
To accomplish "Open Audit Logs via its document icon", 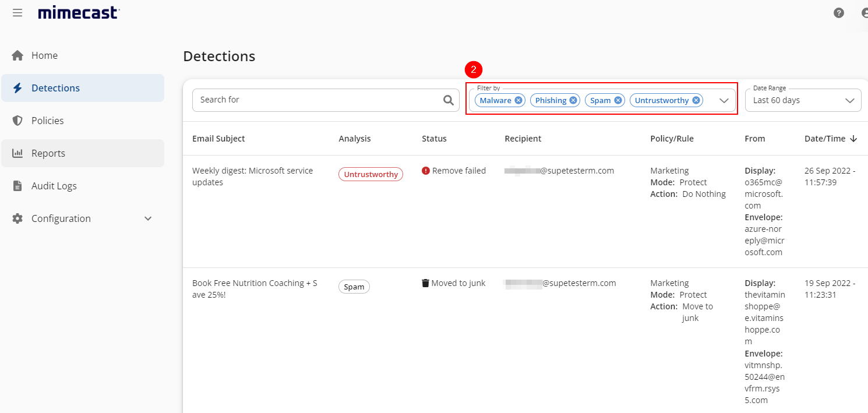I will pyautogui.click(x=17, y=185).
